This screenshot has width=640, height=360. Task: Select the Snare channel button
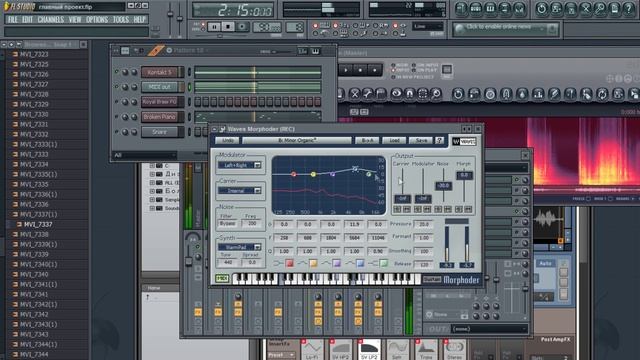click(160, 132)
